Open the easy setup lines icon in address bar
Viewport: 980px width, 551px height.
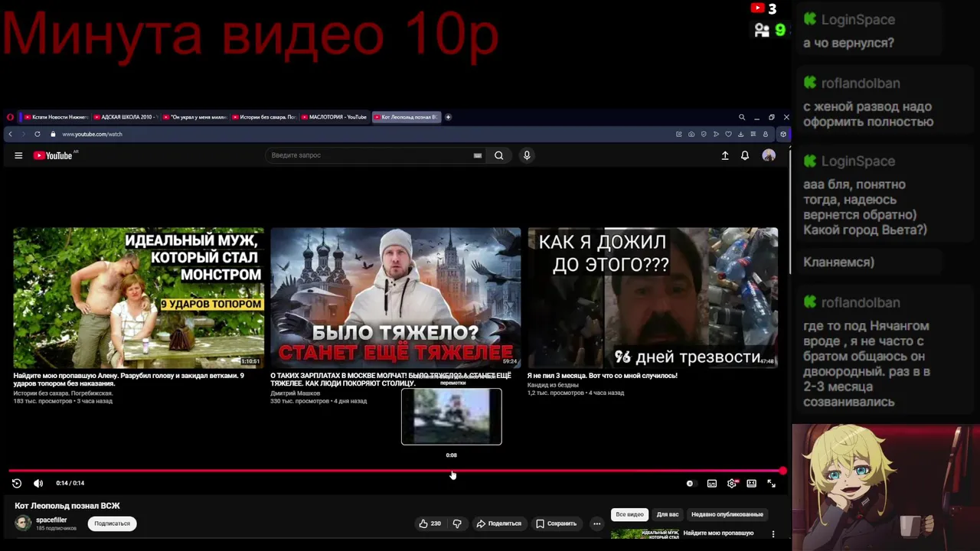[753, 134]
